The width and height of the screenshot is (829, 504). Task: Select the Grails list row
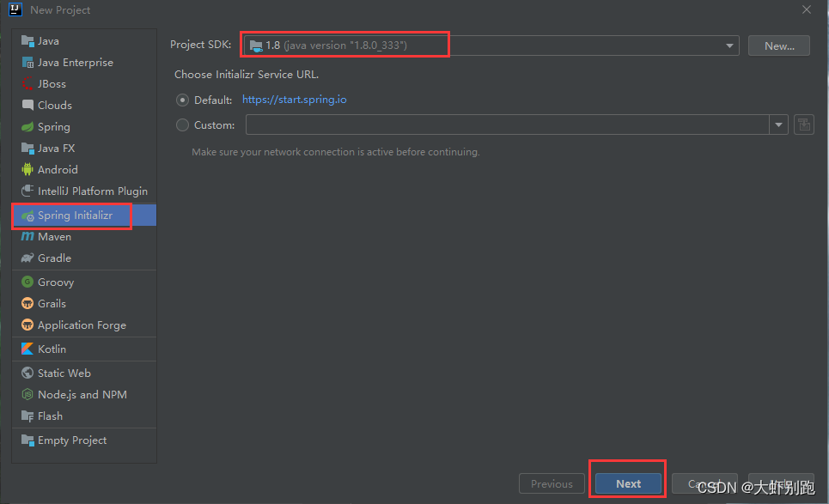[x=84, y=303]
